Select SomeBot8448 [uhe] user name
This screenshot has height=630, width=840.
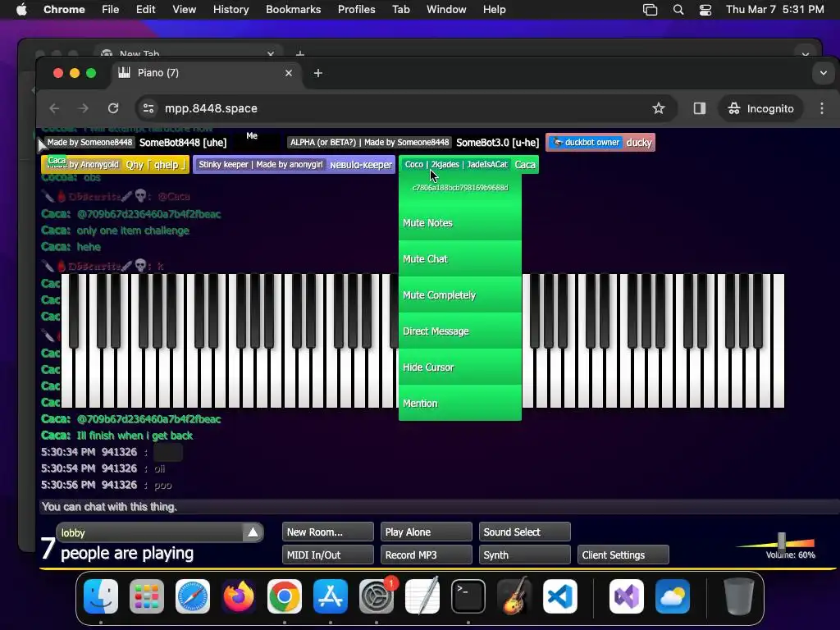coord(183,143)
